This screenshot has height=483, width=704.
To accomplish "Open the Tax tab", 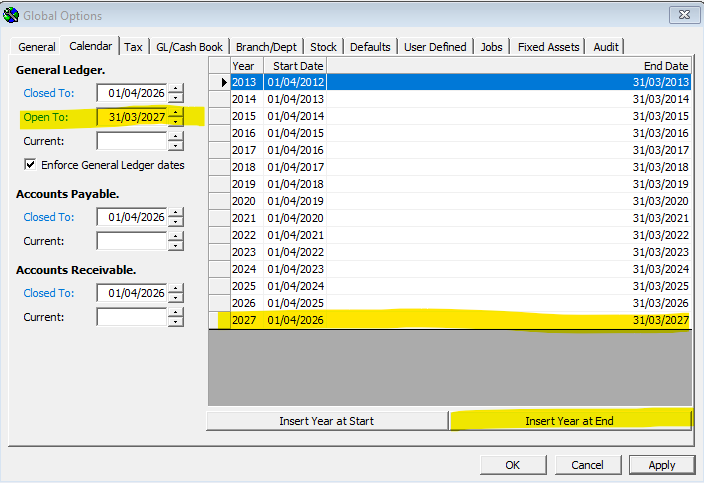I will [133, 47].
